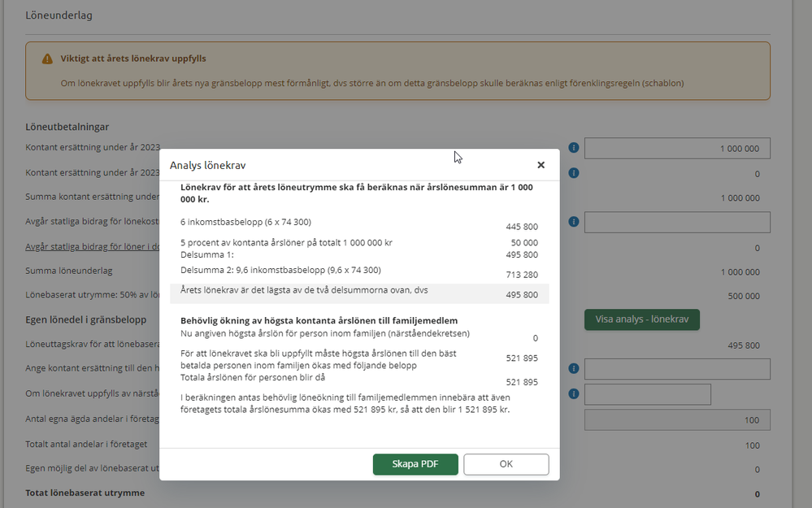
Task: Click the Ange kontant ersättning input field
Action: coord(676,370)
